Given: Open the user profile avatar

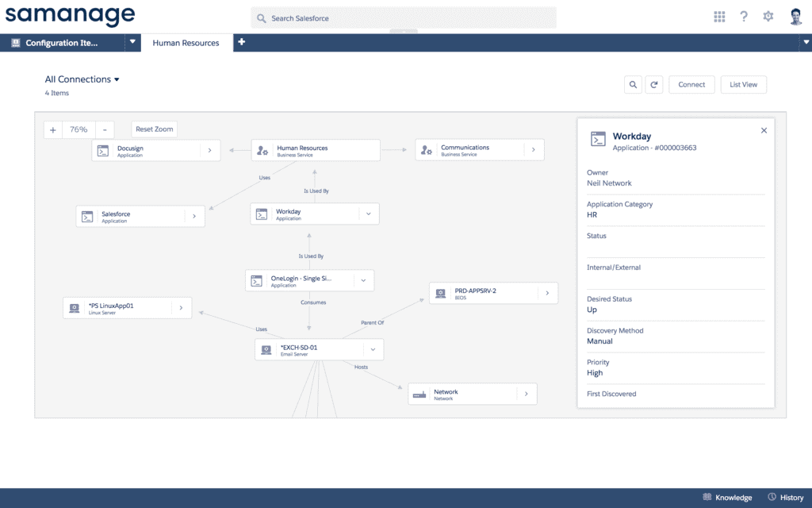Looking at the screenshot, I should 796,17.
